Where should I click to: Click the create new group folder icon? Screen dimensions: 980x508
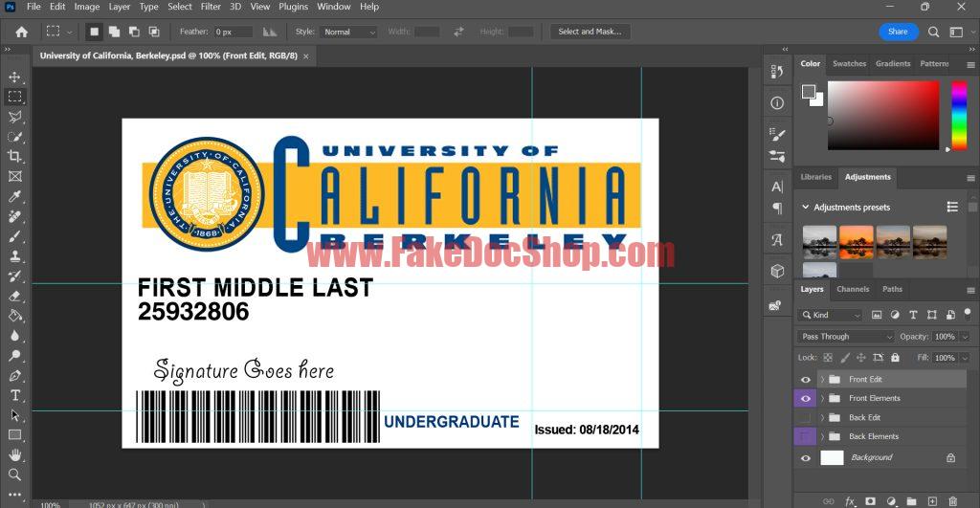(x=912, y=501)
